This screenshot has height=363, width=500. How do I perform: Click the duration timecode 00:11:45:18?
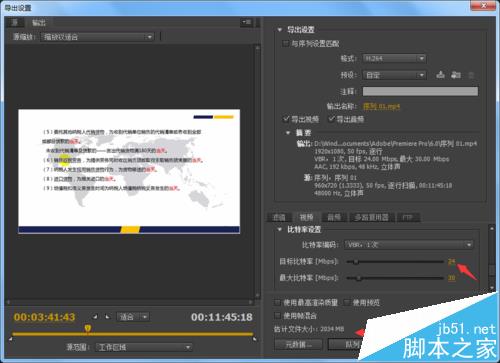pyautogui.click(x=222, y=317)
